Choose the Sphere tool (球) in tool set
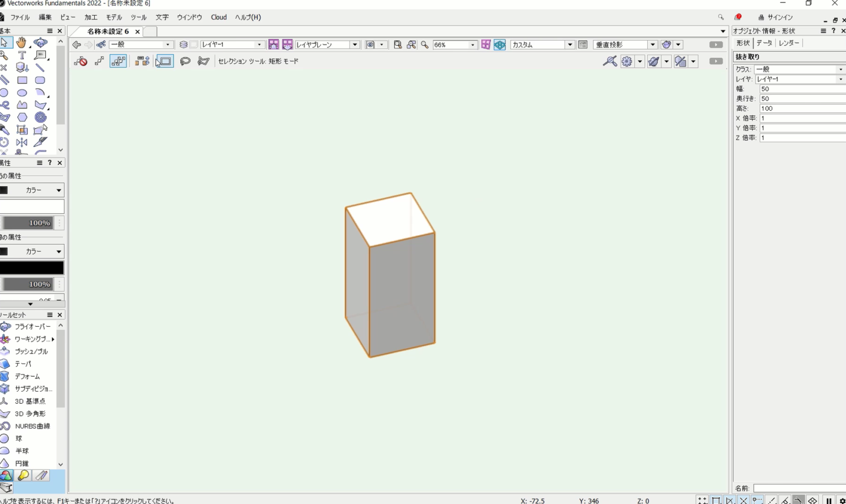The height and width of the screenshot is (504, 846). pyautogui.click(x=19, y=438)
